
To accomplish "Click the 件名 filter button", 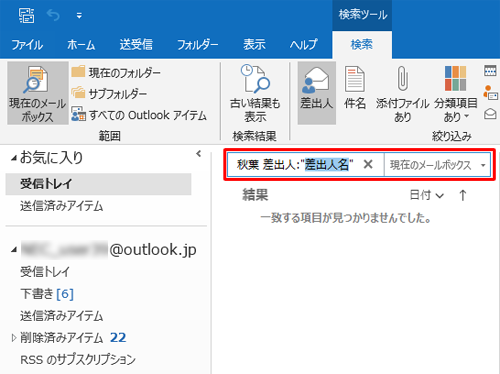I will click(355, 89).
